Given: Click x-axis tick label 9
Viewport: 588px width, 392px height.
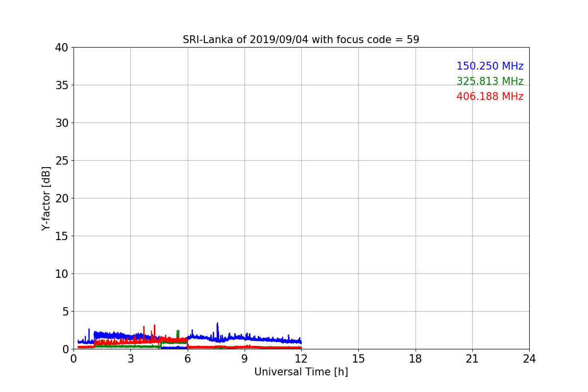Looking at the screenshot, I should [245, 359].
